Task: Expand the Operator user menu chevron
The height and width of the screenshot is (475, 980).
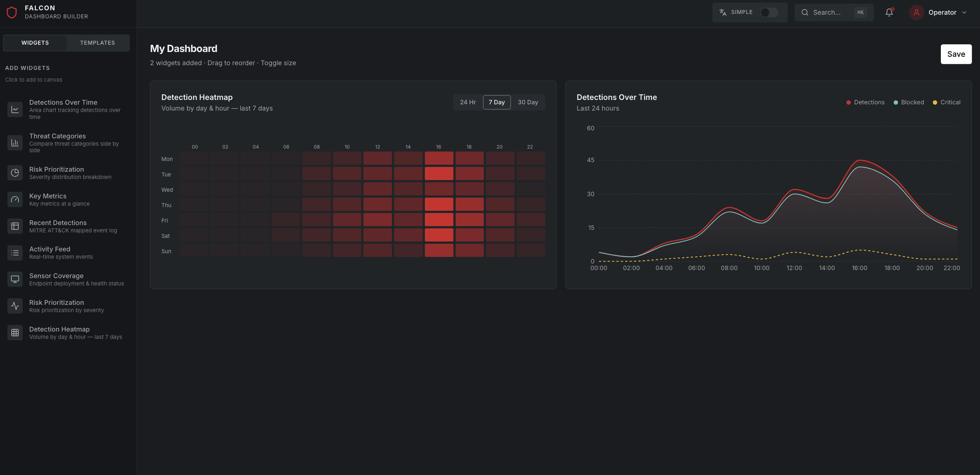Action: click(964, 13)
